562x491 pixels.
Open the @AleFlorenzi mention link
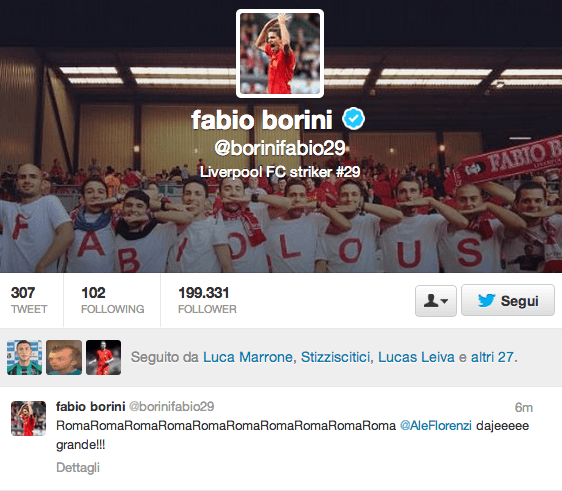click(435, 426)
